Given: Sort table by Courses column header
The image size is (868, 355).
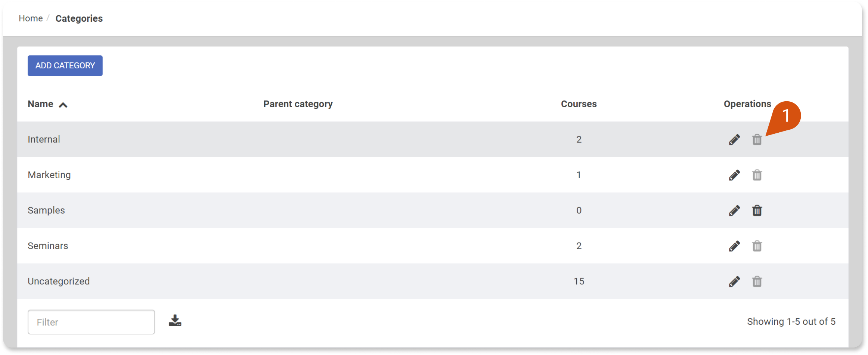Looking at the screenshot, I should 579,104.
